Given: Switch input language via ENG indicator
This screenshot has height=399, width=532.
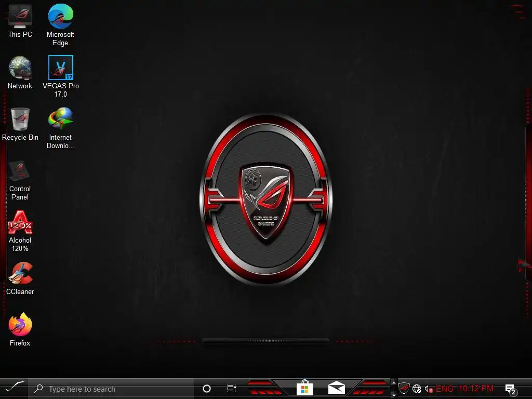Looking at the screenshot, I should point(445,389).
